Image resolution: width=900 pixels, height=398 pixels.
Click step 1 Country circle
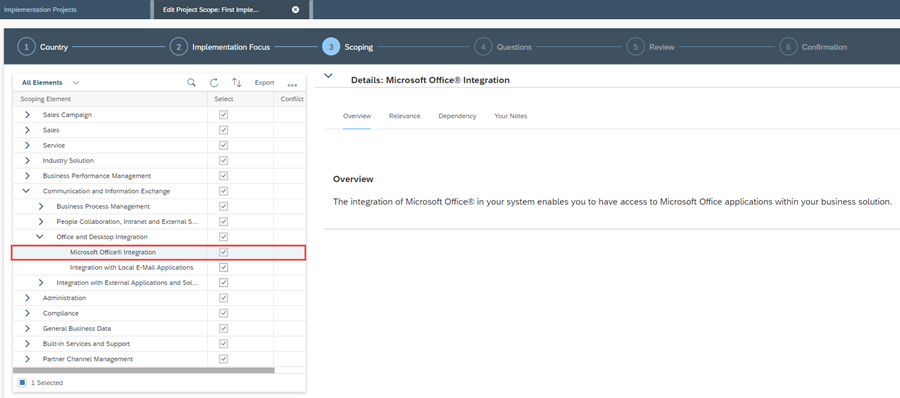click(26, 47)
